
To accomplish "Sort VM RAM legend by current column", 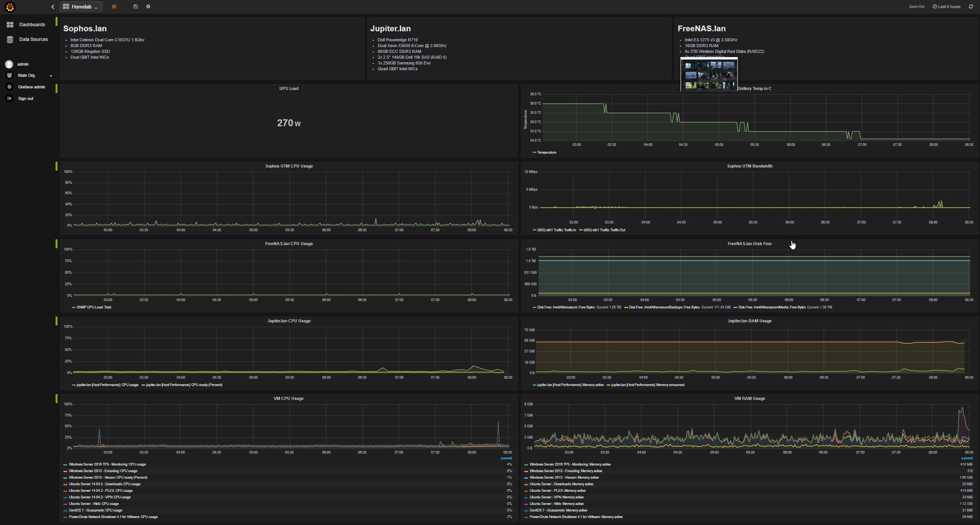I will click(x=967, y=458).
